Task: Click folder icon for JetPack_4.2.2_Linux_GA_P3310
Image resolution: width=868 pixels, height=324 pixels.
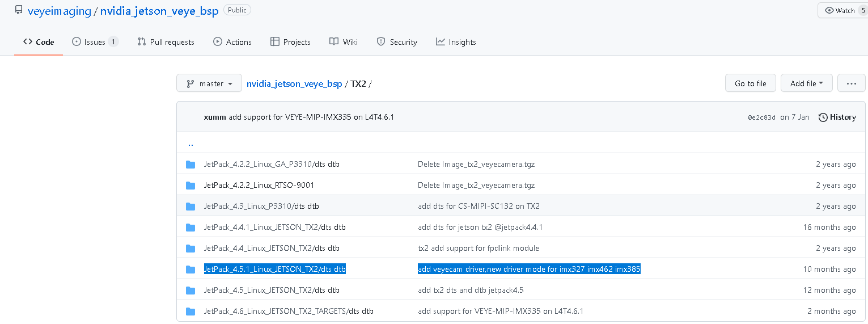Action: point(190,165)
